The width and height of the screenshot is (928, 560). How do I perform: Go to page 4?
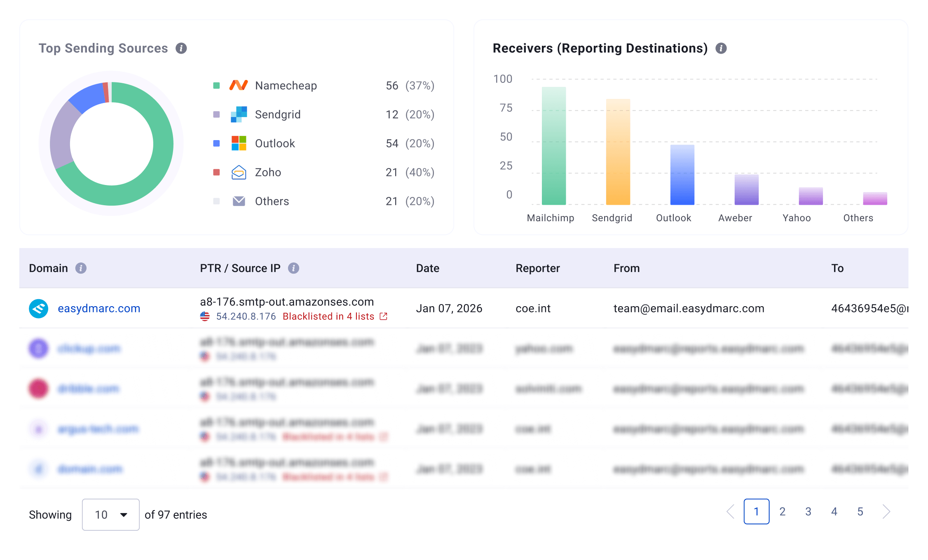click(834, 512)
